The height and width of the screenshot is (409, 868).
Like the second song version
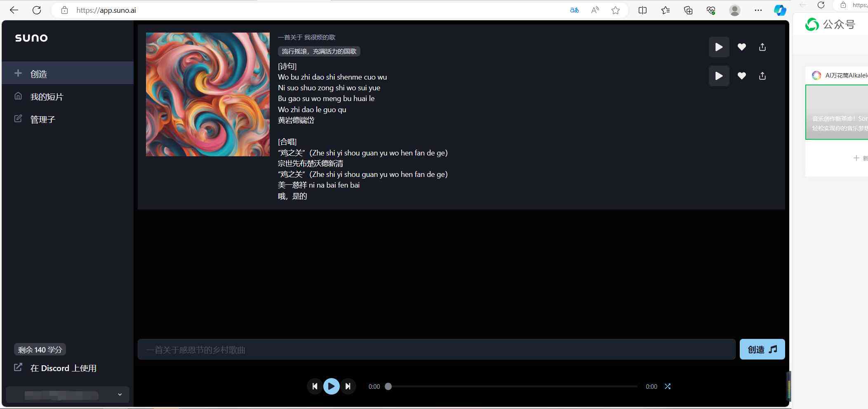(x=741, y=76)
